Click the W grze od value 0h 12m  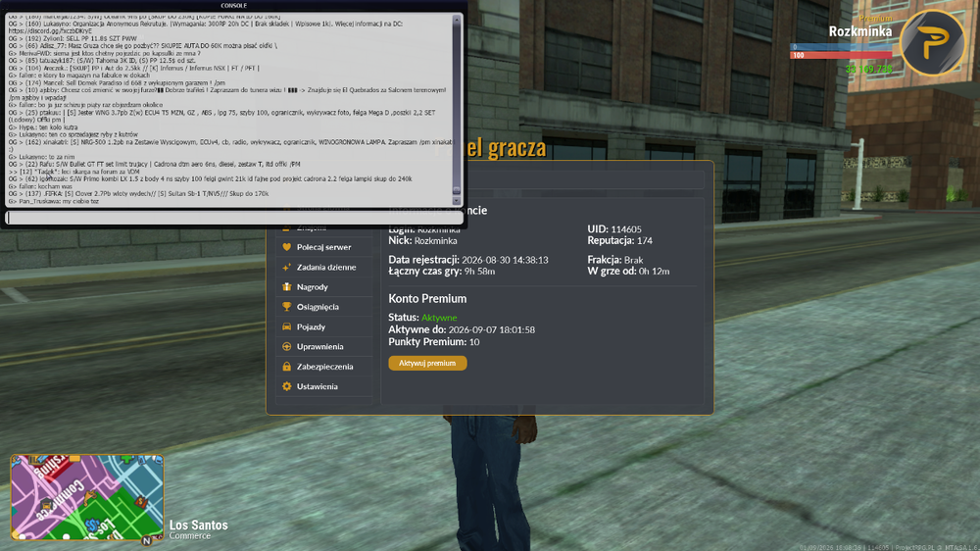pyautogui.click(x=655, y=272)
